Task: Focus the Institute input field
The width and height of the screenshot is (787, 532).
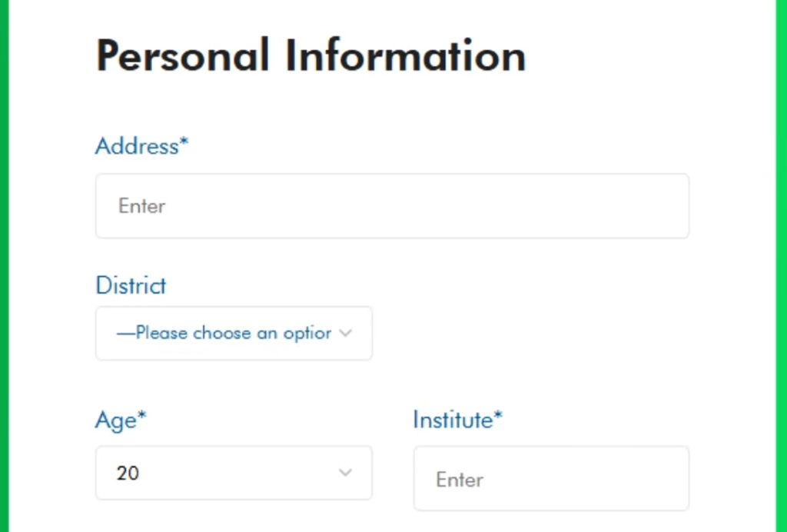Action: (x=551, y=479)
